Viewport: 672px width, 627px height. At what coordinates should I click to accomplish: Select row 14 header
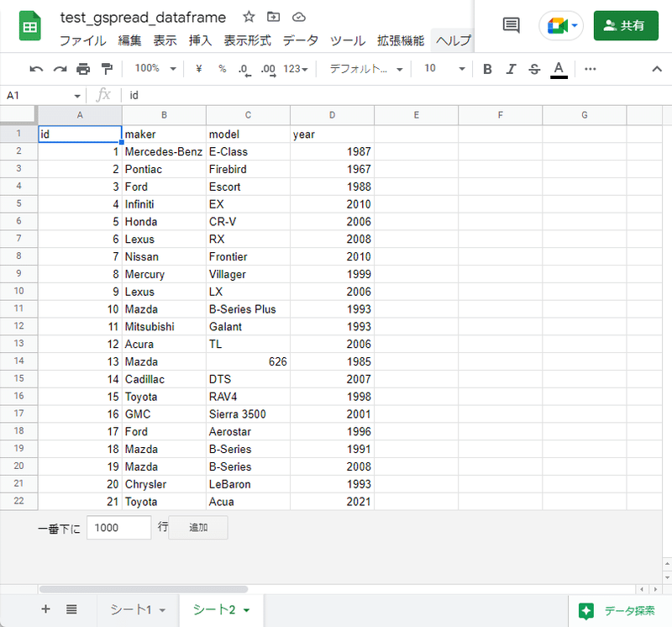18,361
